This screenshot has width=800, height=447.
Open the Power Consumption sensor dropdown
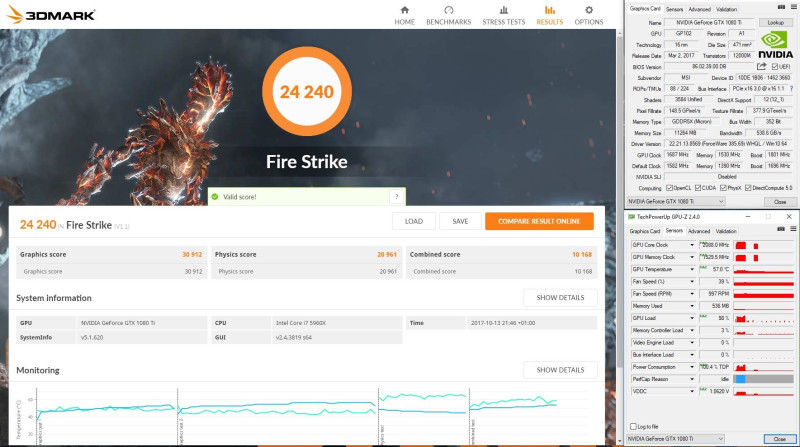pos(692,367)
